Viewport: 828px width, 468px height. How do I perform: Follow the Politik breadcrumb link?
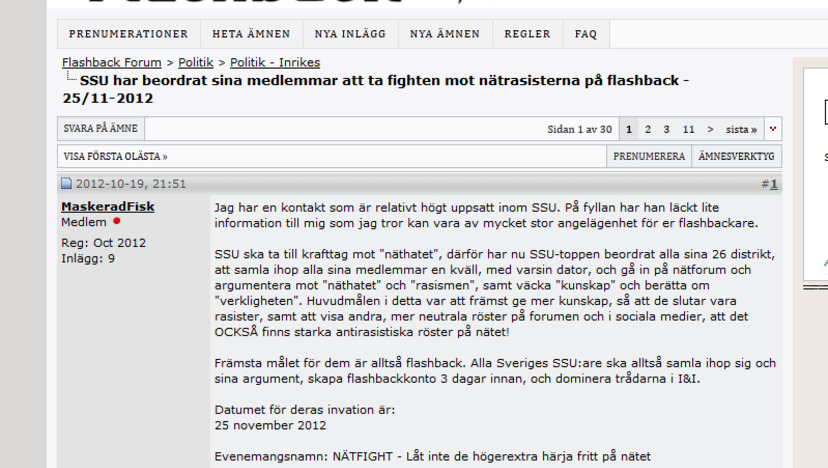pos(195,62)
